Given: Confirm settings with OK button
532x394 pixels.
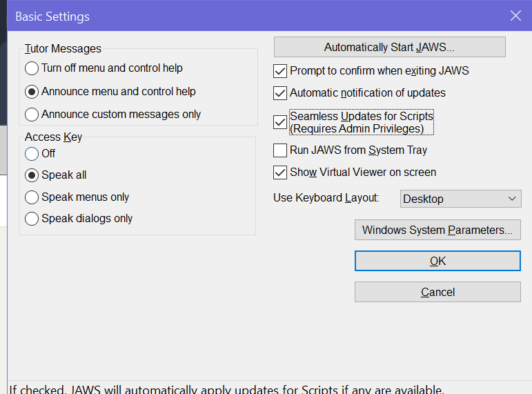Looking at the screenshot, I should click(x=437, y=261).
